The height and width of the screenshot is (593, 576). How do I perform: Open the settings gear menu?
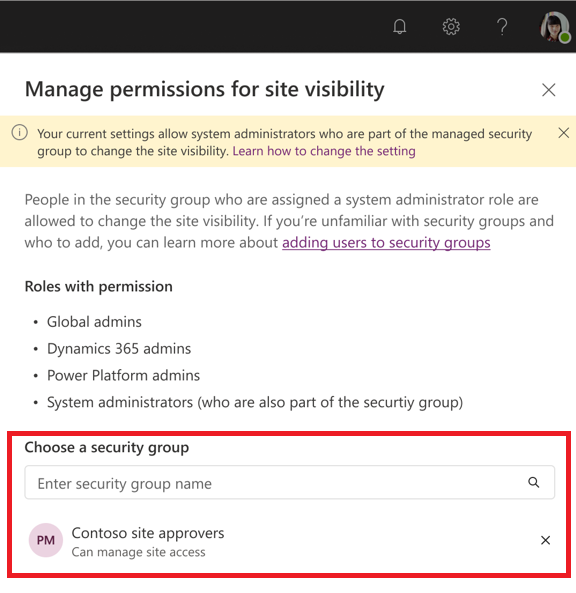[451, 27]
